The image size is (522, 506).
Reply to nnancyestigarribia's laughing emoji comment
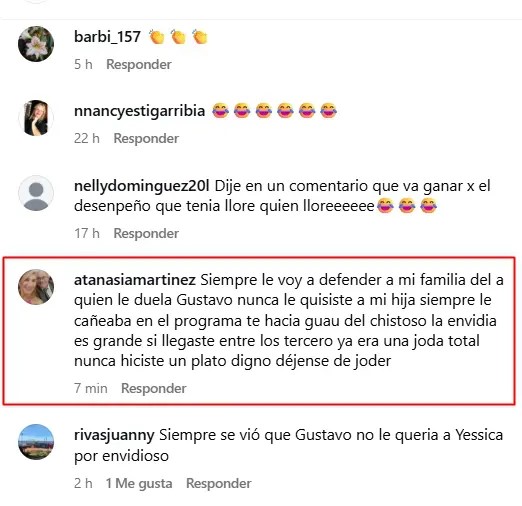click(x=146, y=139)
